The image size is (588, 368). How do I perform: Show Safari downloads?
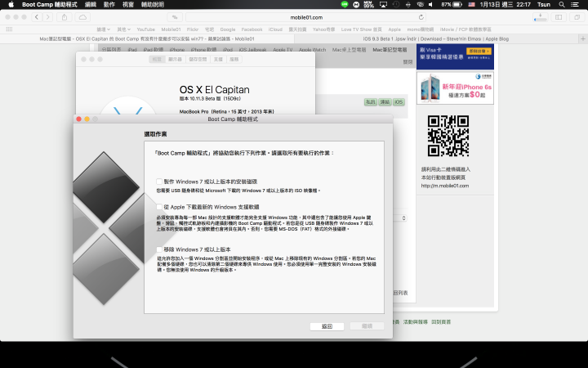tap(541, 17)
